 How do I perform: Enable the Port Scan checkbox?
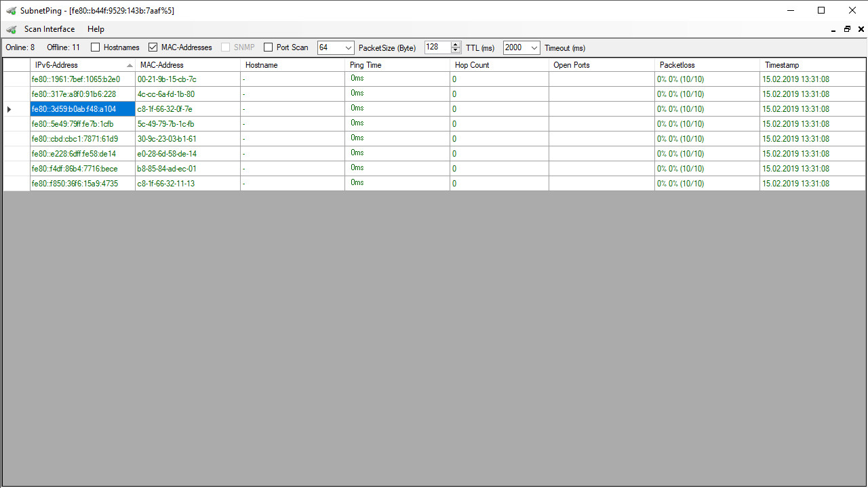269,47
